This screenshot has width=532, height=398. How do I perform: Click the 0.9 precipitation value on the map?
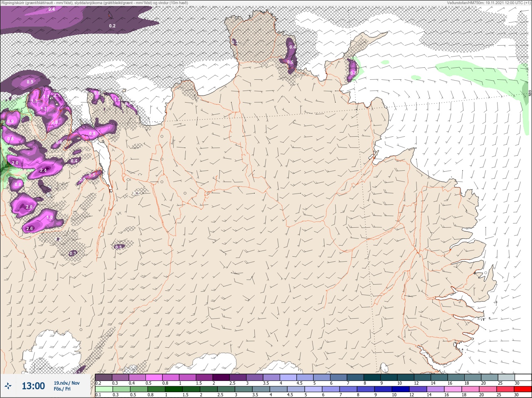click(x=11, y=121)
